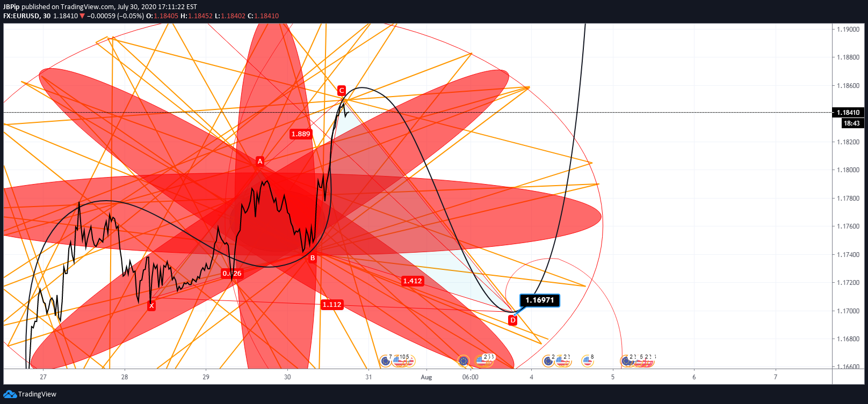Click the 1.889 ratio label
The image size is (868, 404).
pos(301,134)
